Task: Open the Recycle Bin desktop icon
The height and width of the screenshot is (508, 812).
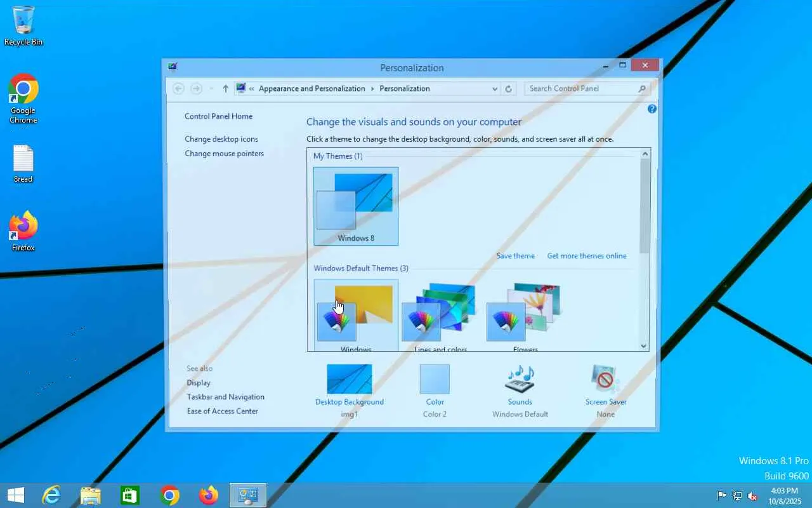Action: 23,25
